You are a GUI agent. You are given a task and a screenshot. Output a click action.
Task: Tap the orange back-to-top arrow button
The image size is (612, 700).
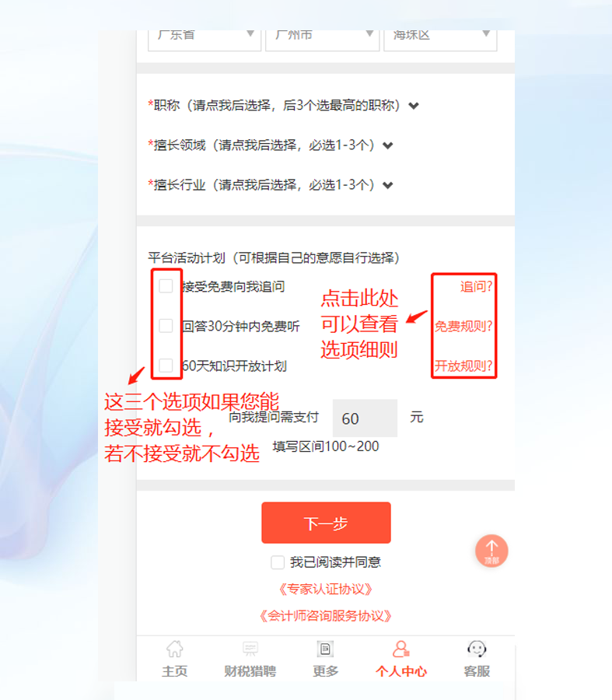point(491,551)
